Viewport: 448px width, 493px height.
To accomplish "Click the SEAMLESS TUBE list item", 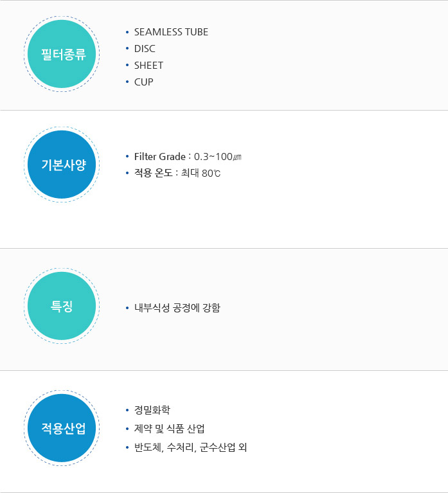I will [x=171, y=32].
